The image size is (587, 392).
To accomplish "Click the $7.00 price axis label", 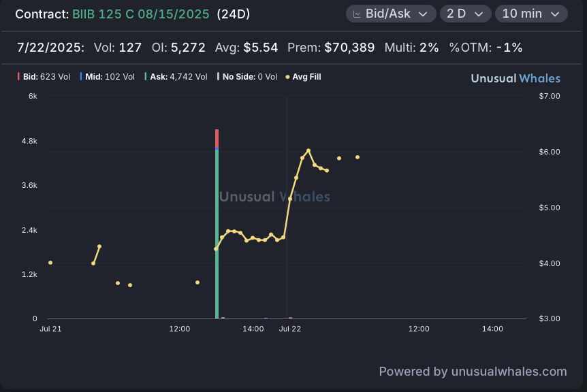I will pyautogui.click(x=550, y=96).
